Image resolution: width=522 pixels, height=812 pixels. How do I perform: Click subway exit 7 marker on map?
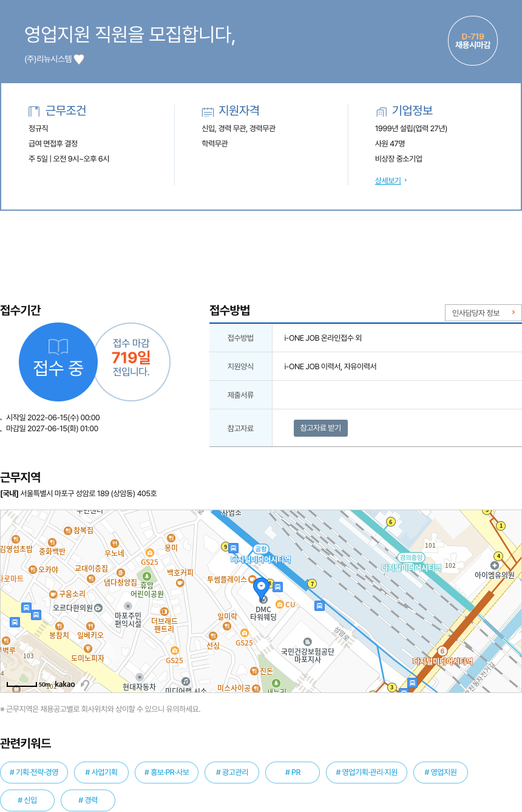tap(312, 584)
